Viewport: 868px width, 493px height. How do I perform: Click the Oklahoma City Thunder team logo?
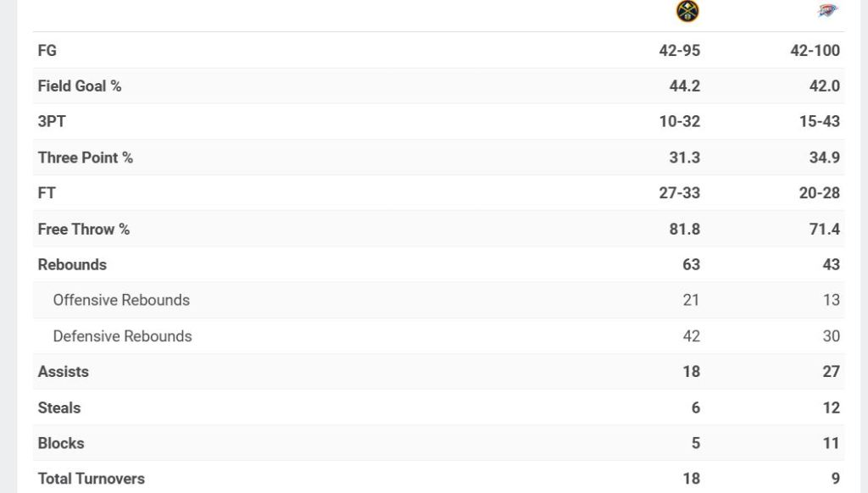point(827,11)
